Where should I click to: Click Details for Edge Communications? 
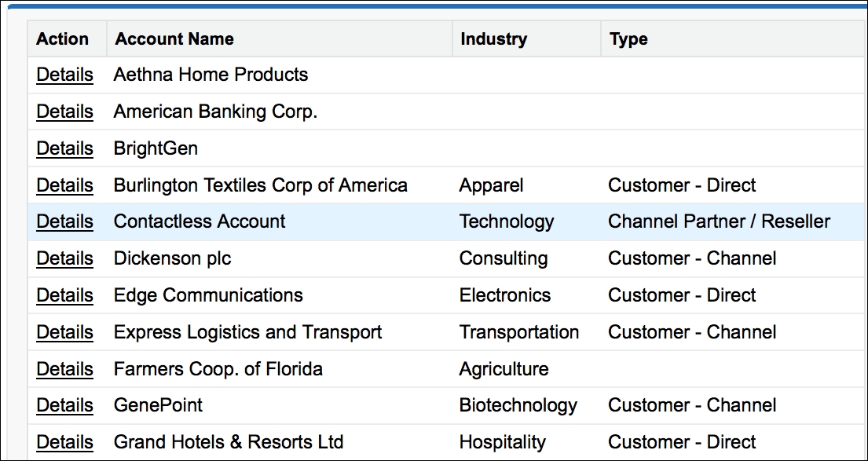(x=64, y=296)
